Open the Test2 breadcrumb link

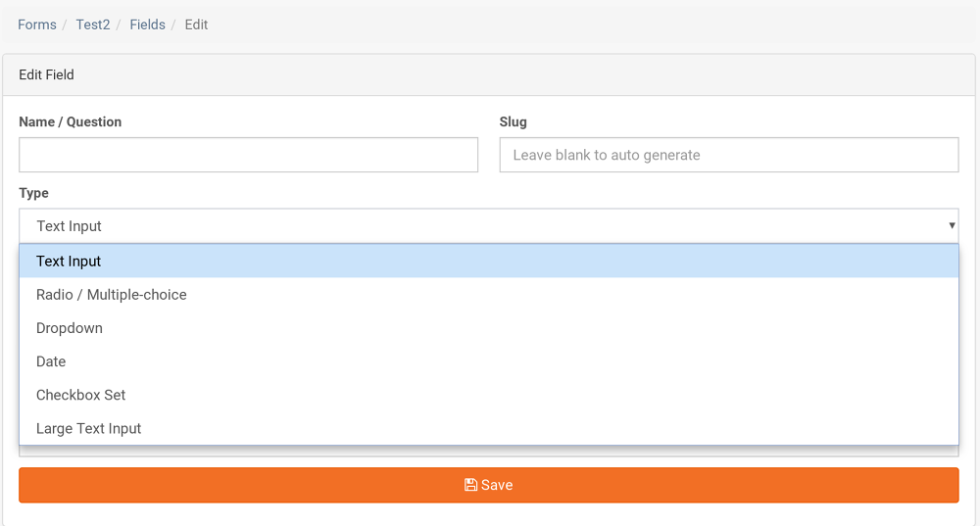(92, 24)
